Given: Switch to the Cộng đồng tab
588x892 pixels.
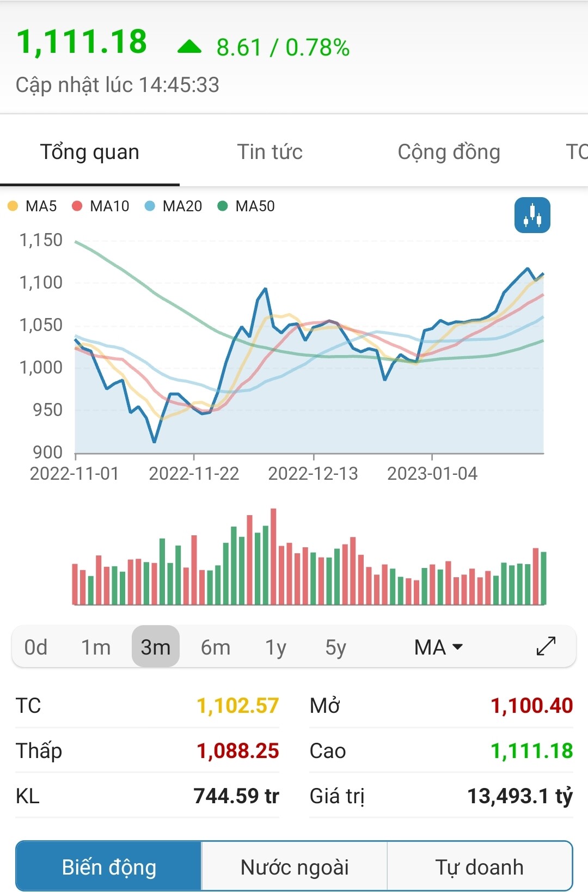Looking at the screenshot, I should click(x=449, y=152).
